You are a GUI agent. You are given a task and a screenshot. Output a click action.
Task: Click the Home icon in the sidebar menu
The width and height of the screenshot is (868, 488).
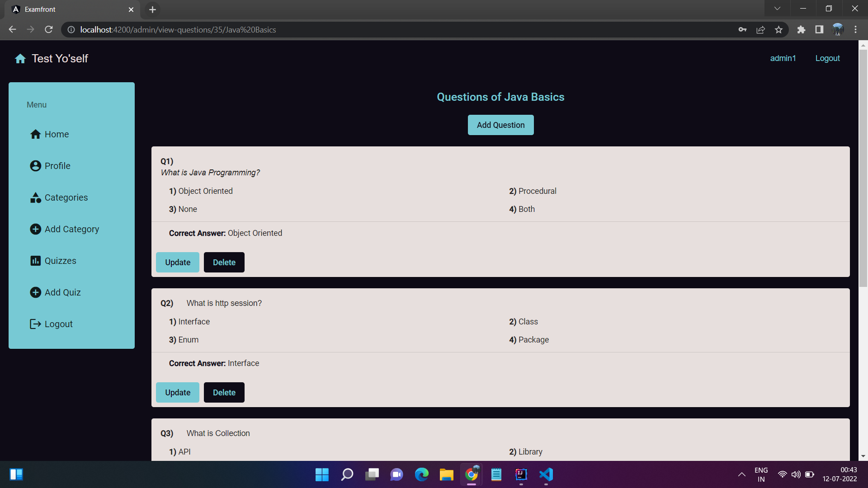tap(36, 134)
